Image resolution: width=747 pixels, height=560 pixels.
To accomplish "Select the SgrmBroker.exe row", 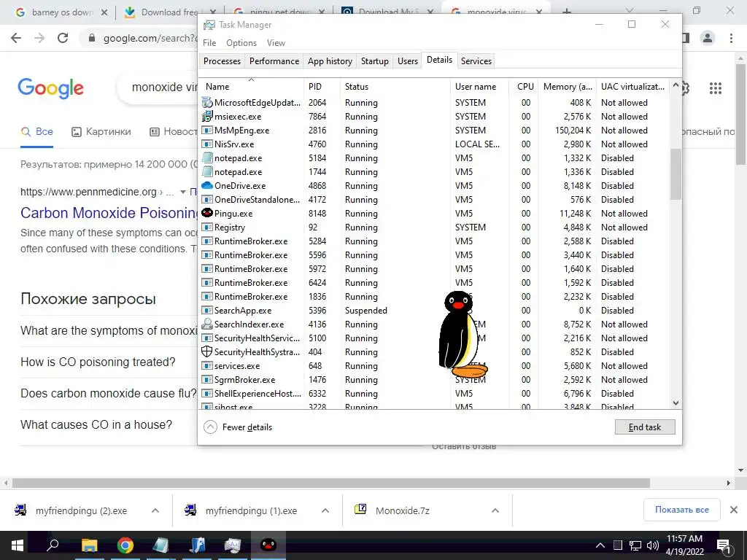I will click(435, 379).
